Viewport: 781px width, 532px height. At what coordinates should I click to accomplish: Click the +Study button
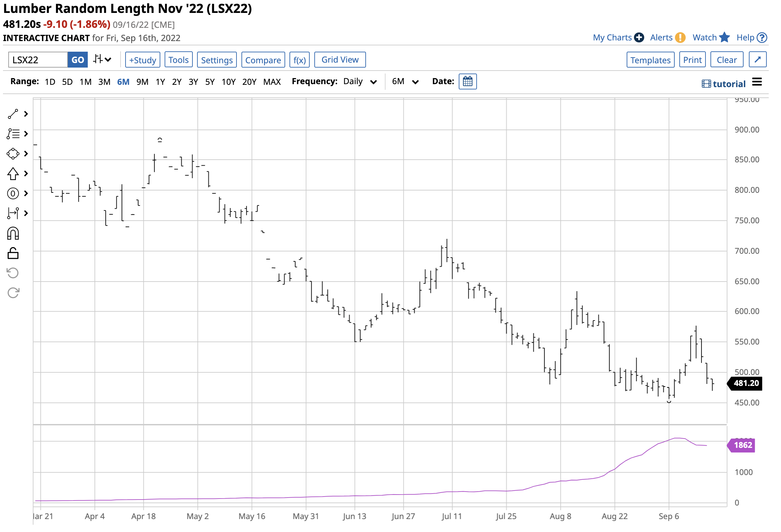pos(143,60)
